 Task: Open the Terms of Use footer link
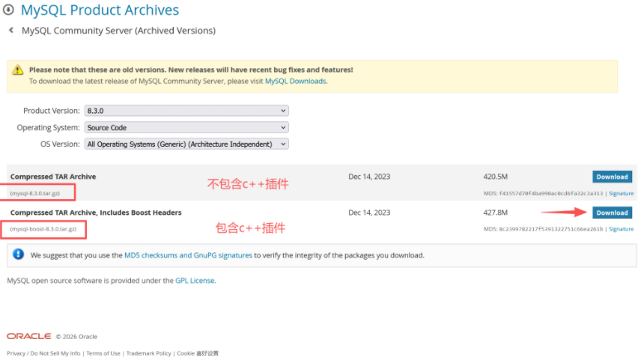[x=103, y=353]
